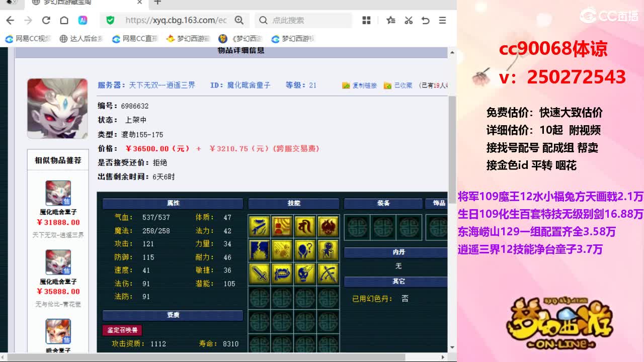644x362 pixels.
Task: Open the ¥35888.00 similar item thumbnail
Action: coord(58,262)
